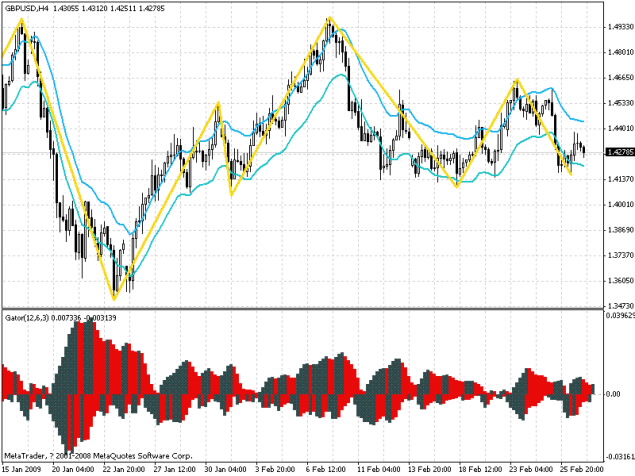This screenshot has width=635, height=476.
Task: Click the 1.36050 price axis label
Action: (620, 280)
